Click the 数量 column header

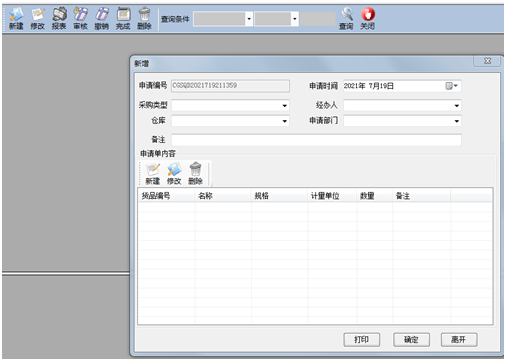(375, 196)
